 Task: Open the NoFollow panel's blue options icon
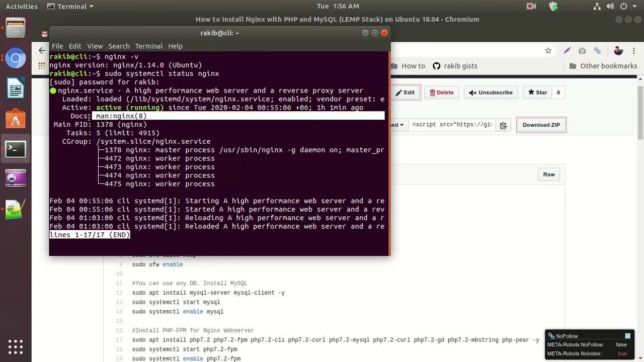click(627, 336)
